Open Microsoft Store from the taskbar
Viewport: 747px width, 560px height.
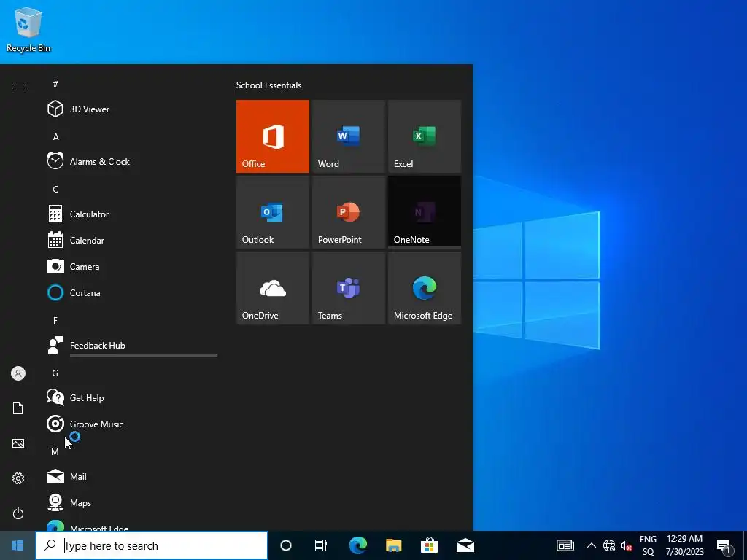tap(429, 545)
